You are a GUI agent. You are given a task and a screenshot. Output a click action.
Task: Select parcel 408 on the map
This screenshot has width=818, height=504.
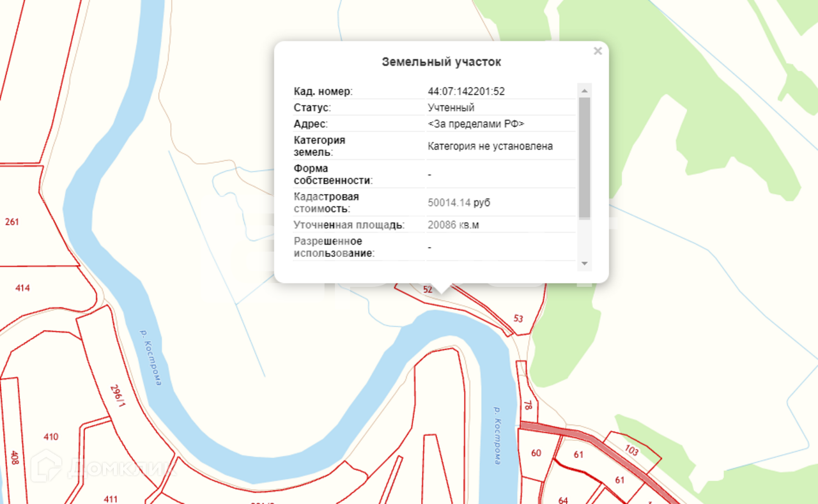pyautogui.click(x=14, y=457)
